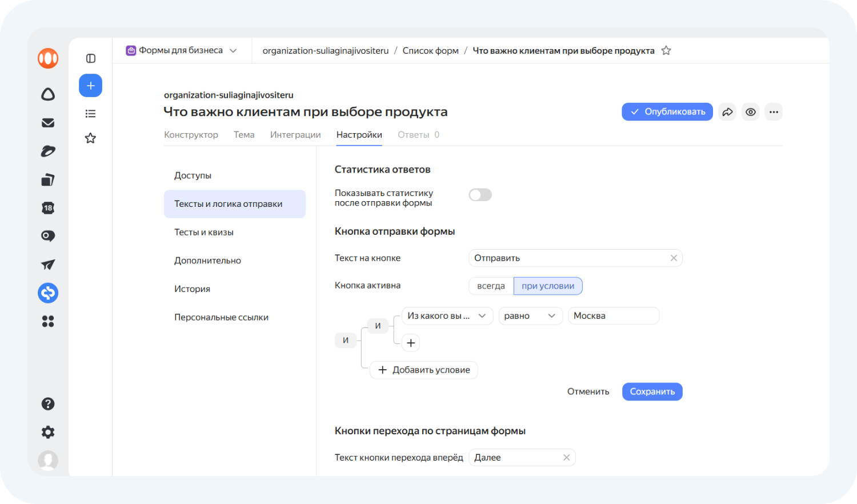Toggle inner И logic operator
The height and width of the screenshot is (504, 857).
coord(378,326)
